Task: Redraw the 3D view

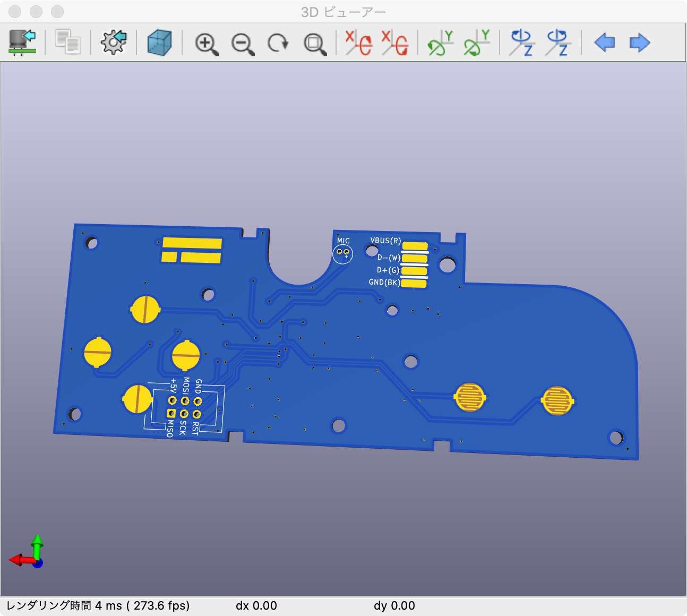Action: (278, 42)
